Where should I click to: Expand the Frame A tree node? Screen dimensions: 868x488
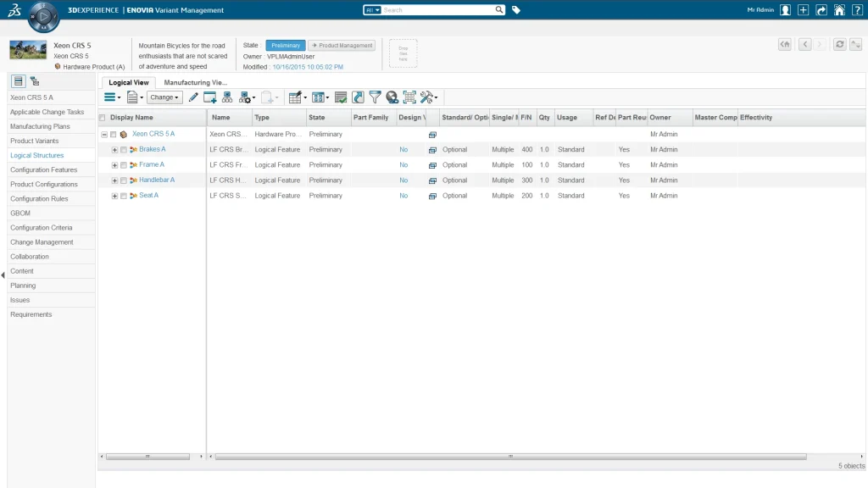pos(114,165)
